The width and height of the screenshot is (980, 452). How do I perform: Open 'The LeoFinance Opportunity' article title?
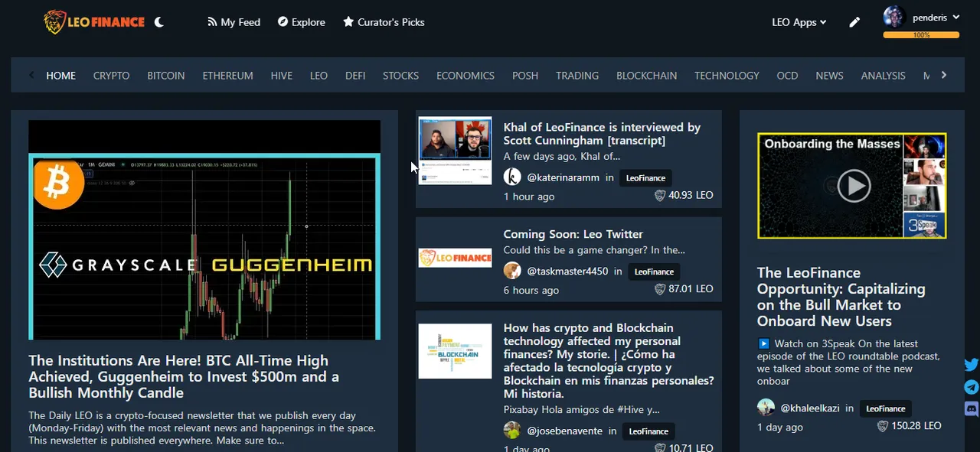click(x=841, y=297)
